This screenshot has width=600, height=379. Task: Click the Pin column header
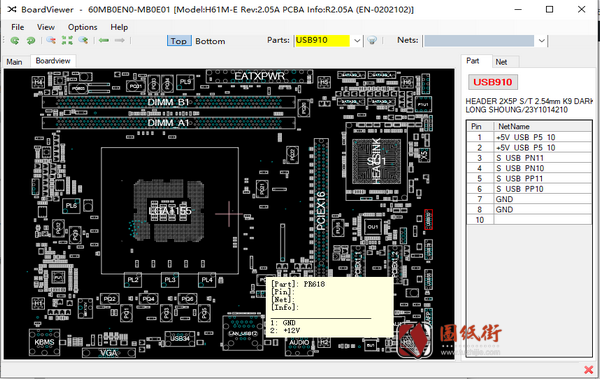click(x=480, y=126)
